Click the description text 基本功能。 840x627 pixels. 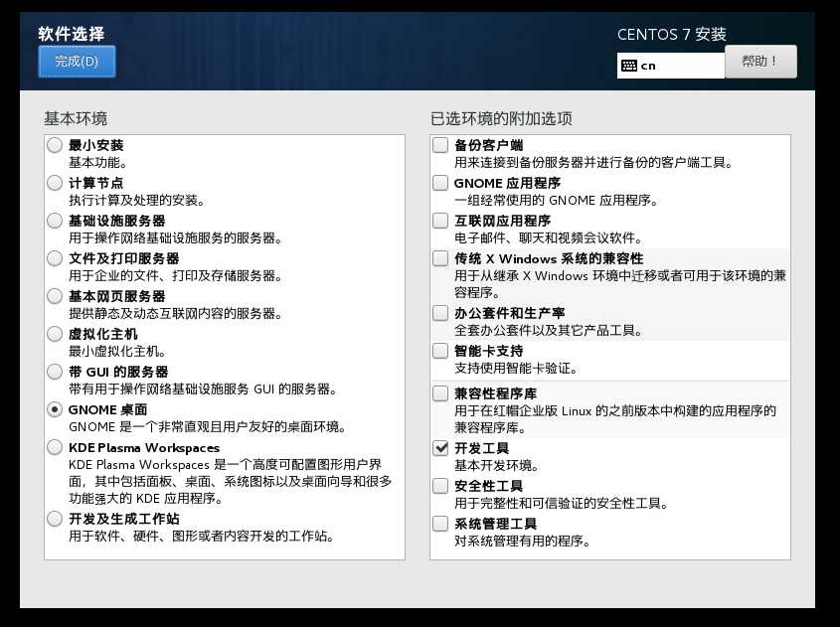(x=98, y=163)
